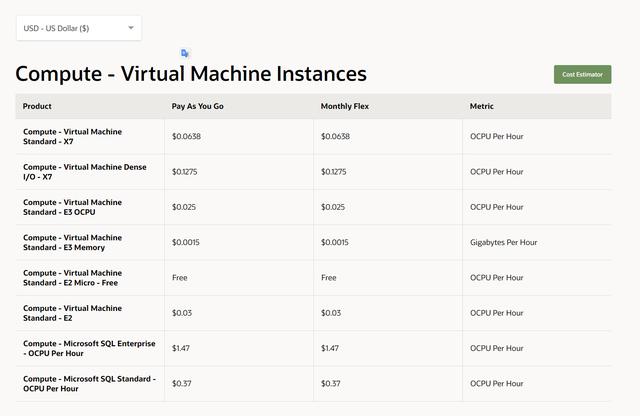Click the Product column header
Image resolution: width=640 pixels, height=416 pixels.
38,106
